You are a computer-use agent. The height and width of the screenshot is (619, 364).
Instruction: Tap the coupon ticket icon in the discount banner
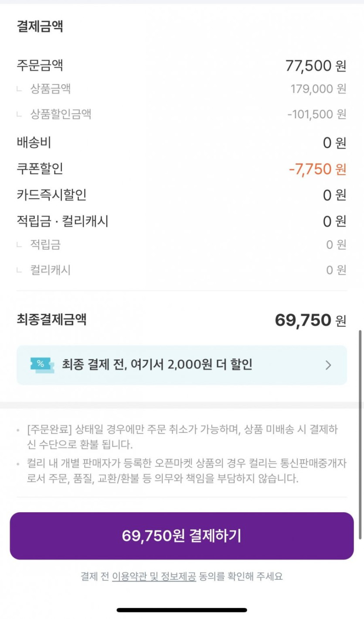click(42, 365)
